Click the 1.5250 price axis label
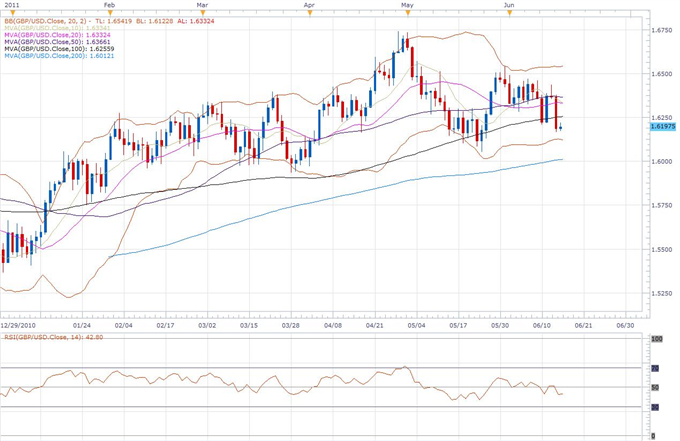Screen dimensions: 680x441 pyautogui.click(x=662, y=293)
